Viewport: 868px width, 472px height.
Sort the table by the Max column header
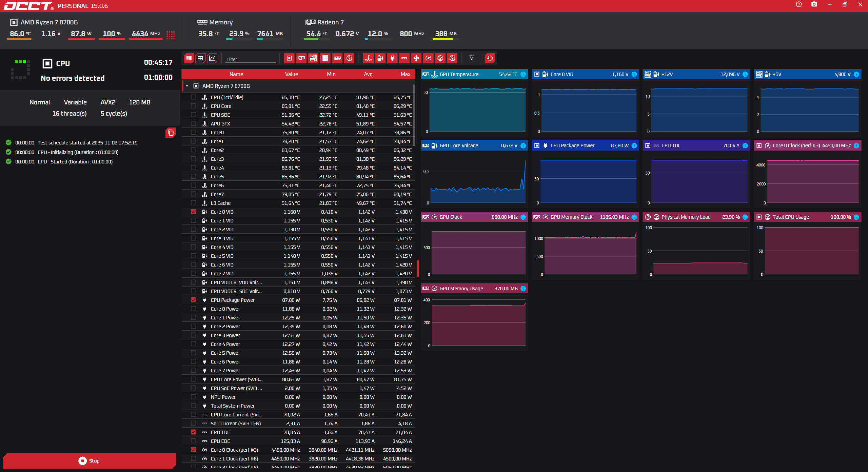click(x=405, y=74)
